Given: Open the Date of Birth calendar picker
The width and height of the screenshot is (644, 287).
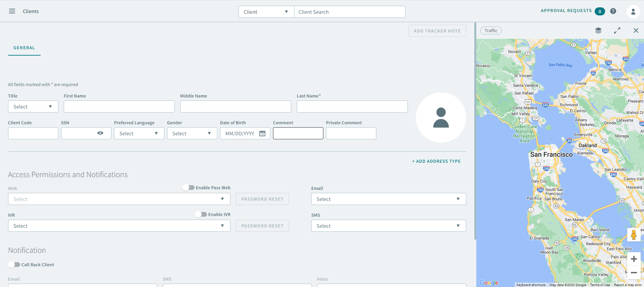Looking at the screenshot, I should click(262, 133).
